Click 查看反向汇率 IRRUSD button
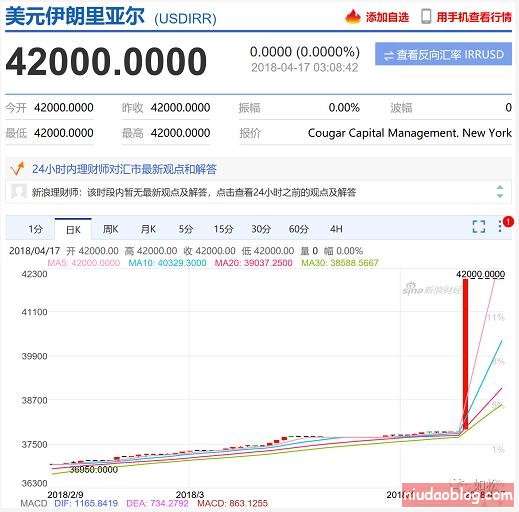This screenshot has height=512, width=519. [x=443, y=54]
